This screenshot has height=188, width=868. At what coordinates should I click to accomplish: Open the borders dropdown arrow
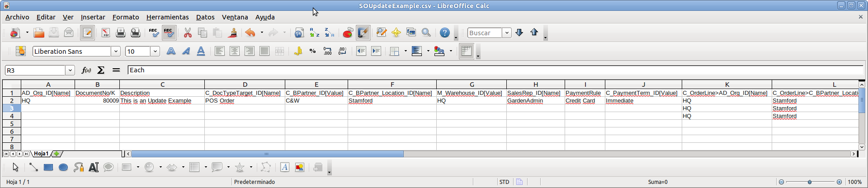[406, 51]
